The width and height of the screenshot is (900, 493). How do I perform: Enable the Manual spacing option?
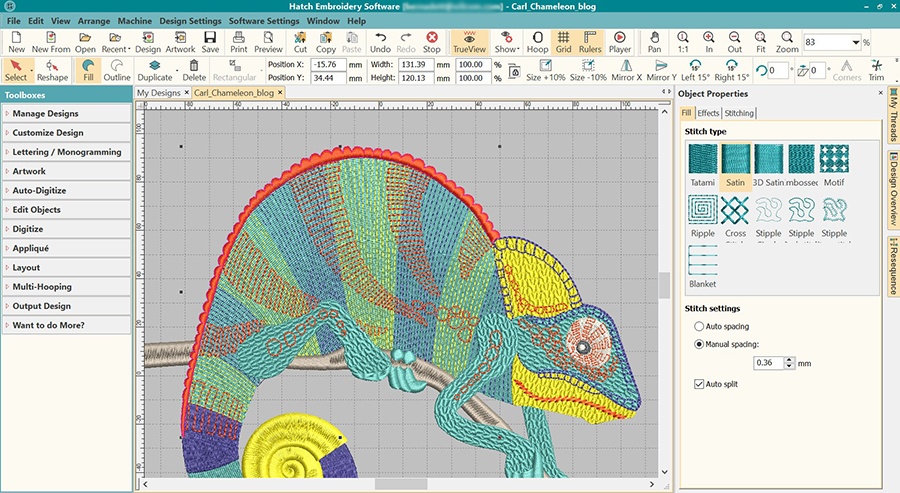click(698, 345)
